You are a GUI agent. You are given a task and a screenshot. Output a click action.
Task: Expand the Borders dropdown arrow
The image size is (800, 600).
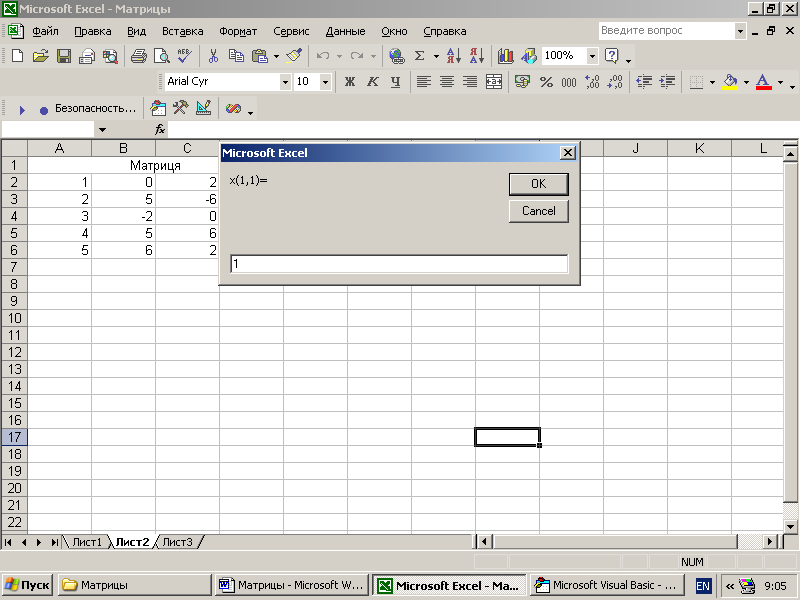coord(712,82)
